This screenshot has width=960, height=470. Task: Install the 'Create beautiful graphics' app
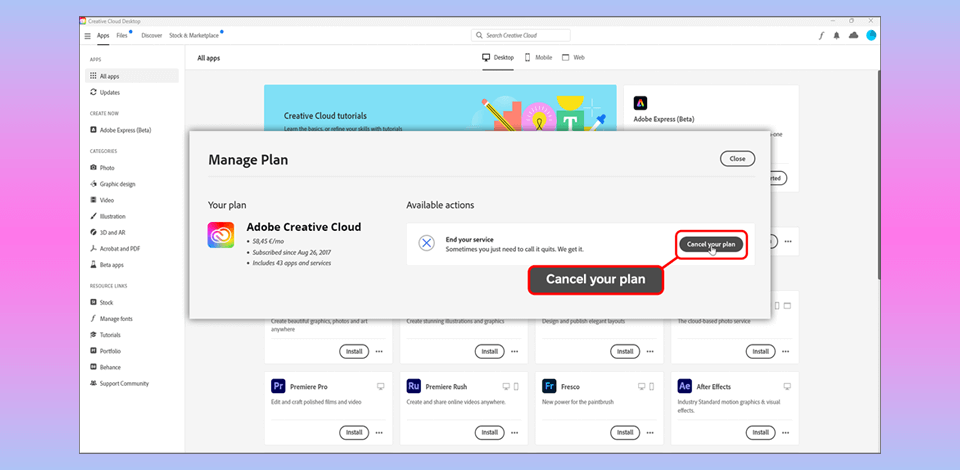pyautogui.click(x=354, y=352)
